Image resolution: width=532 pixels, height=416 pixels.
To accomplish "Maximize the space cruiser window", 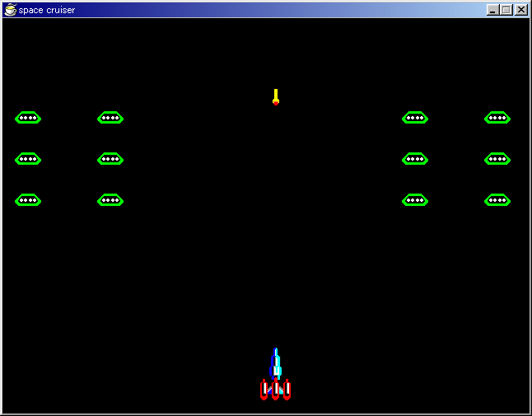I will [x=506, y=10].
